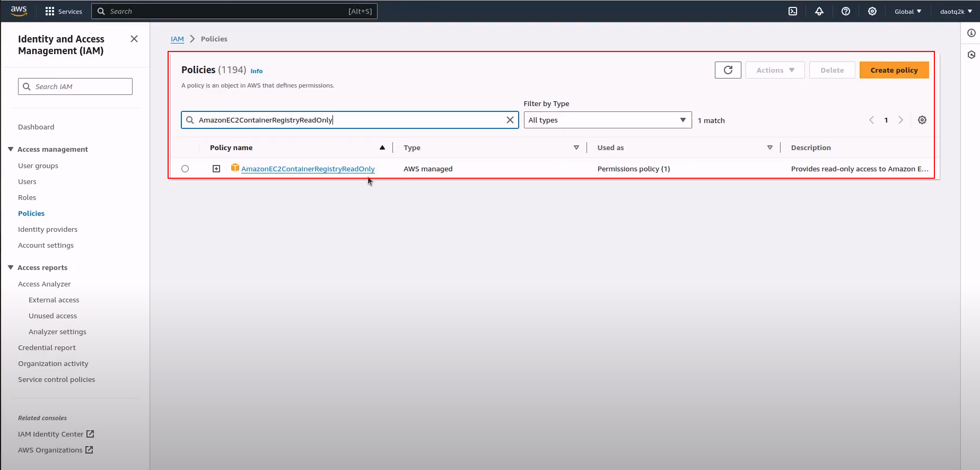Close the IAM navigation sidebar
The image size is (980, 470).
coord(134,39)
